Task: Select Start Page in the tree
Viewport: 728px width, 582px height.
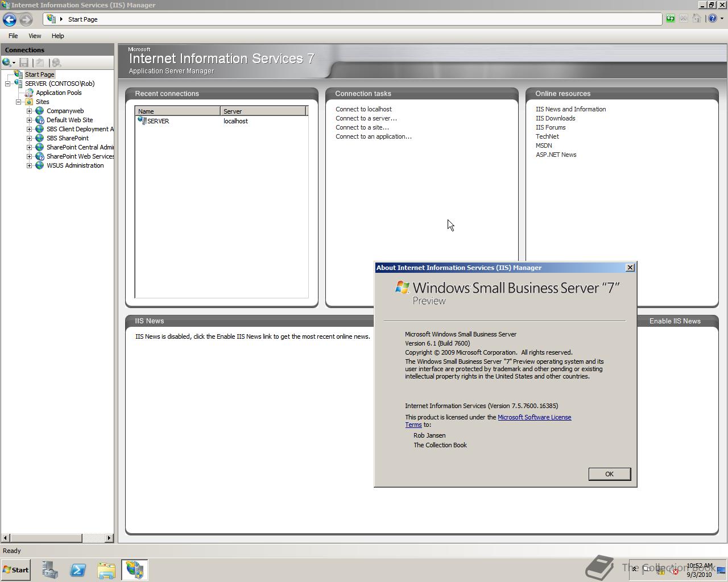Action: click(x=39, y=74)
